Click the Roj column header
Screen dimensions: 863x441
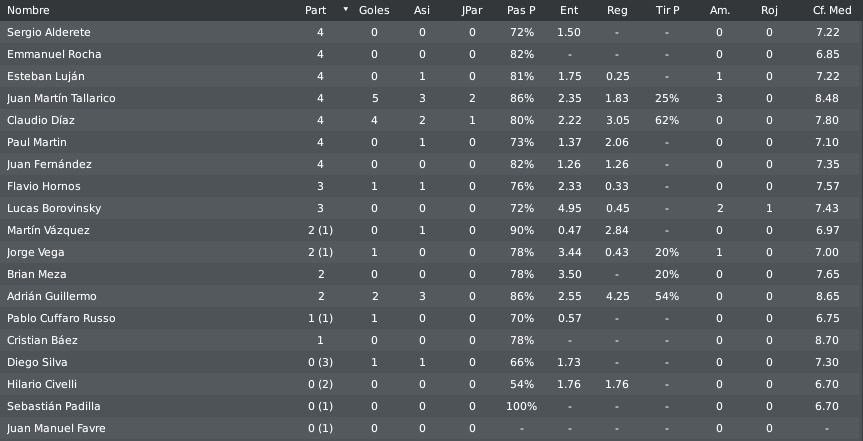[769, 10]
